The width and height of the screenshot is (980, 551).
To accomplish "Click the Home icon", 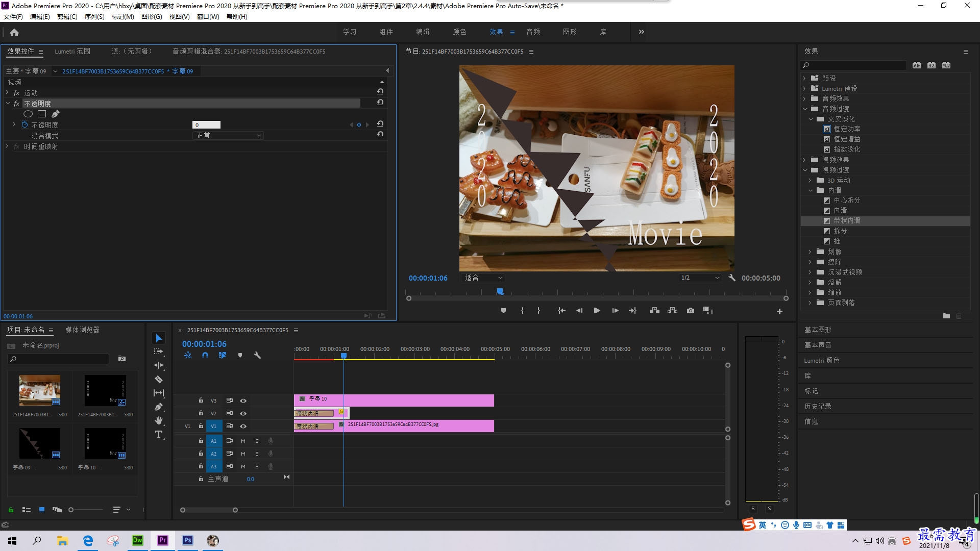I will pos(14,32).
